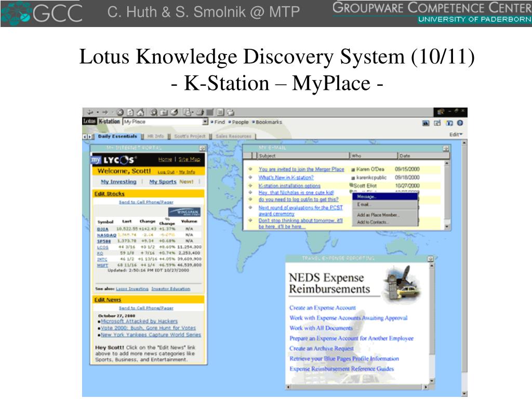Select Add to Contacts... menu entry

click(x=385, y=222)
